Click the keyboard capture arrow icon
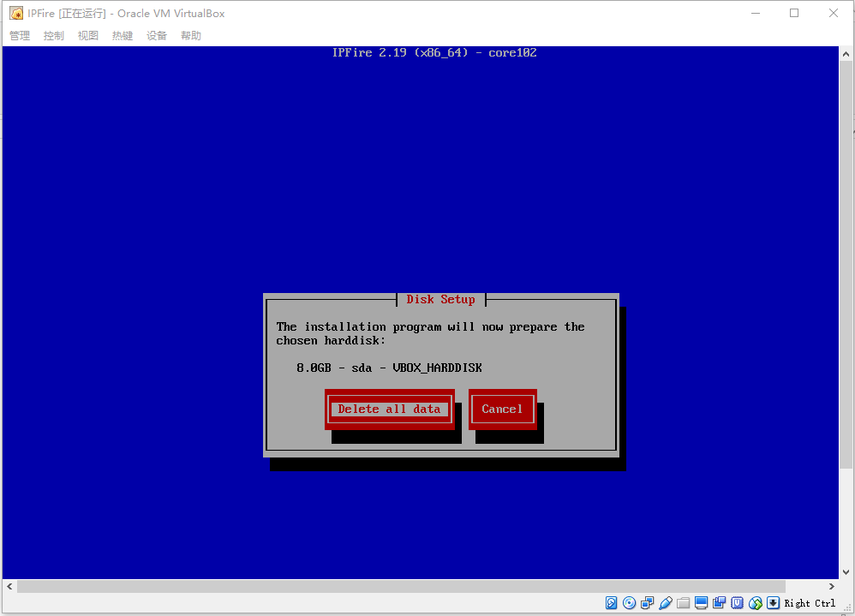This screenshot has height=616, width=855. click(x=774, y=603)
